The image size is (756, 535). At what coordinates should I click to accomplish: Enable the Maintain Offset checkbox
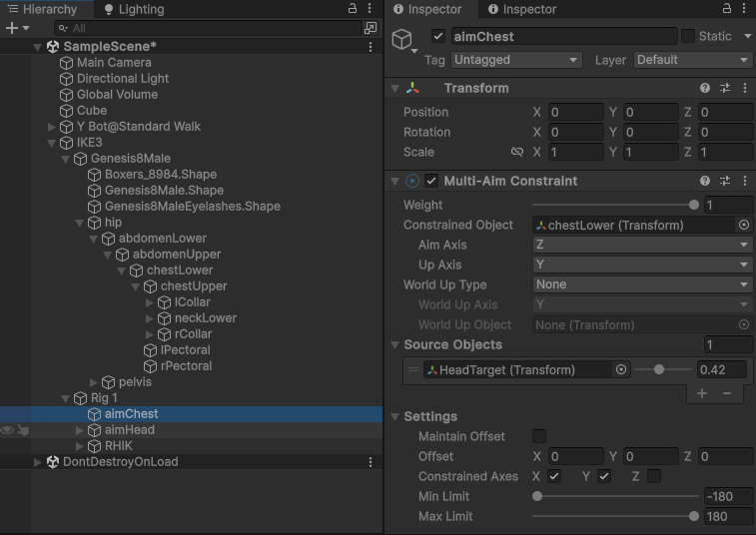click(539, 436)
